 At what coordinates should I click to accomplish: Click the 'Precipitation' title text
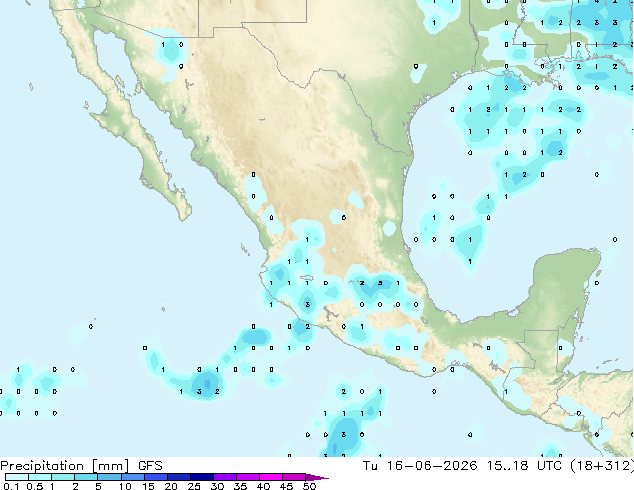[x=42, y=466]
